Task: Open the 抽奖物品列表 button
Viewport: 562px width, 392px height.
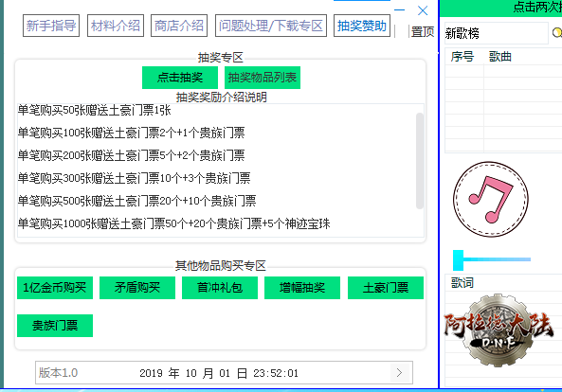Action: (x=263, y=78)
